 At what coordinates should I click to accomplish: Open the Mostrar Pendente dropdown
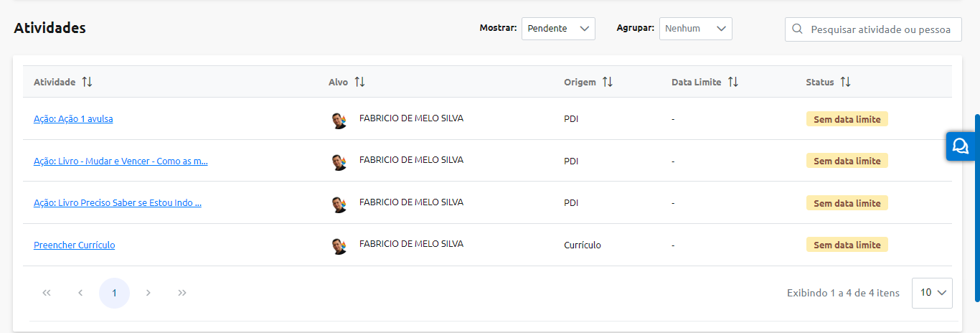click(558, 29)
